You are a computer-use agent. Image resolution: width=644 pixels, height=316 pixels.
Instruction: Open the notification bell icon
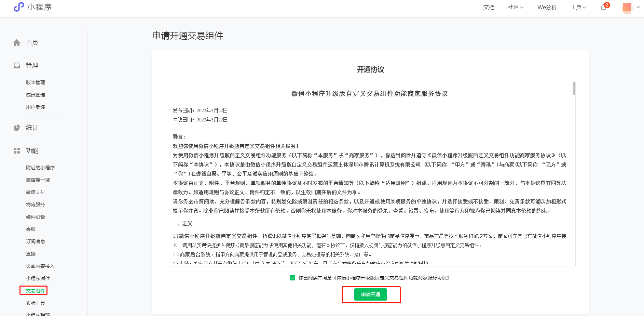point(604,7)
